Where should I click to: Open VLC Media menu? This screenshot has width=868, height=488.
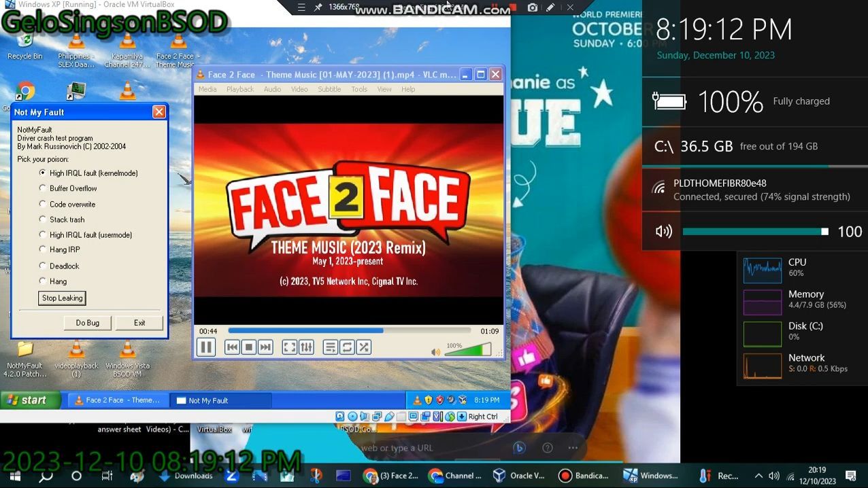[x=207, y=89]
